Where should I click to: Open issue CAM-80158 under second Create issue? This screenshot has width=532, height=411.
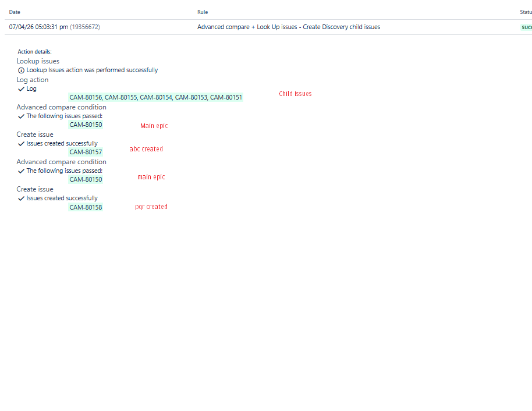point(85,207)
